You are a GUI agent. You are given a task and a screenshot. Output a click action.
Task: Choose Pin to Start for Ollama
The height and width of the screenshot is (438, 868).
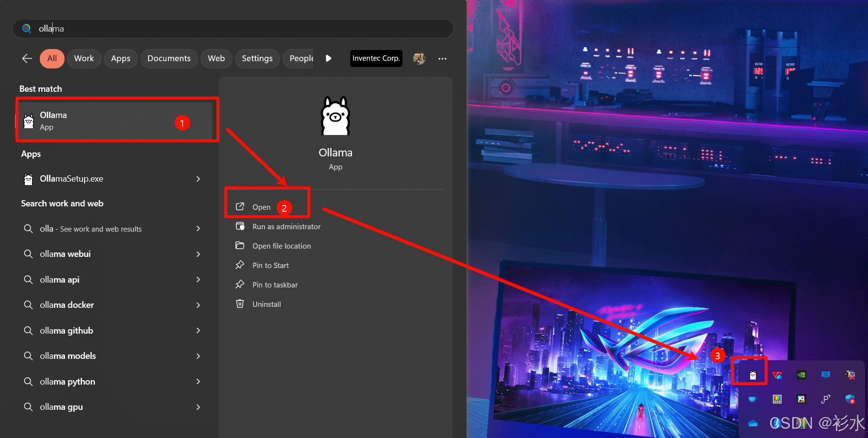(270, 265)
